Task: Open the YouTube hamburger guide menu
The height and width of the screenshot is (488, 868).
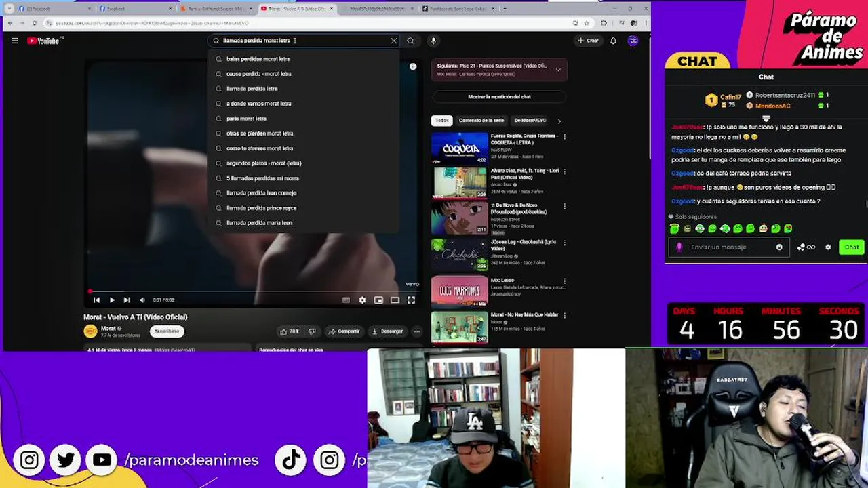Action: [14, 41]
